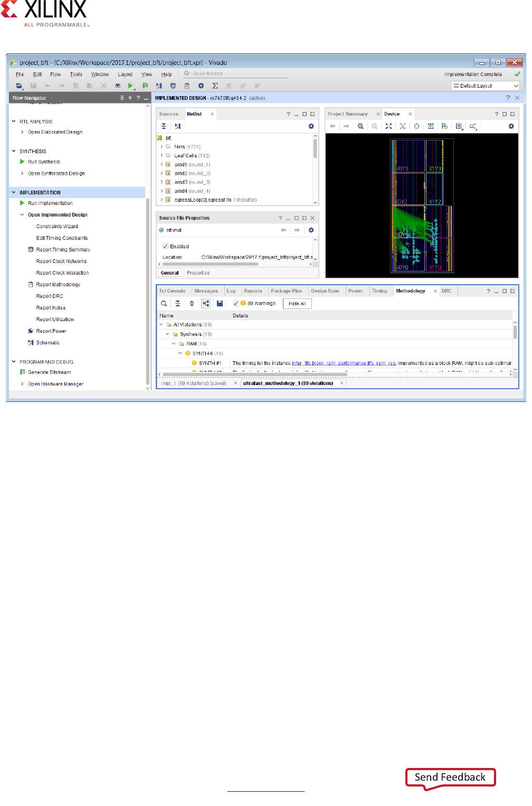Click the Open Project toolbar icon
The image size is (532, 806).
[19, 86]
